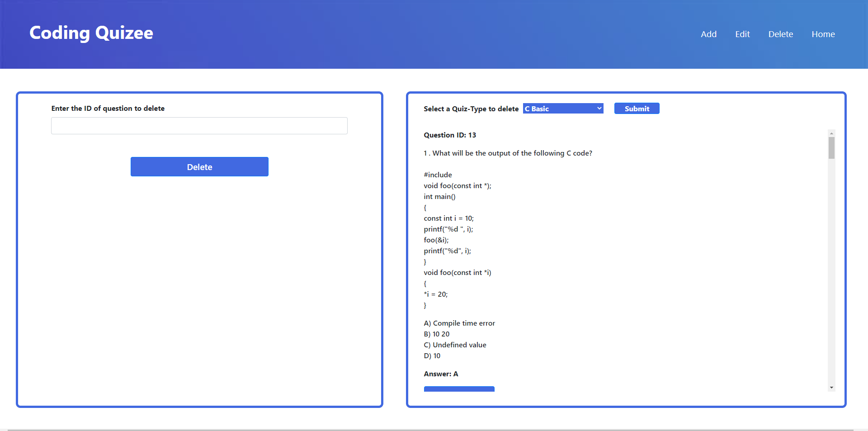Click the horizontal scrollbar at page bottom
The height and width of the screenshot is (431, 868).
pyautogui.click(x=434, y=429)
